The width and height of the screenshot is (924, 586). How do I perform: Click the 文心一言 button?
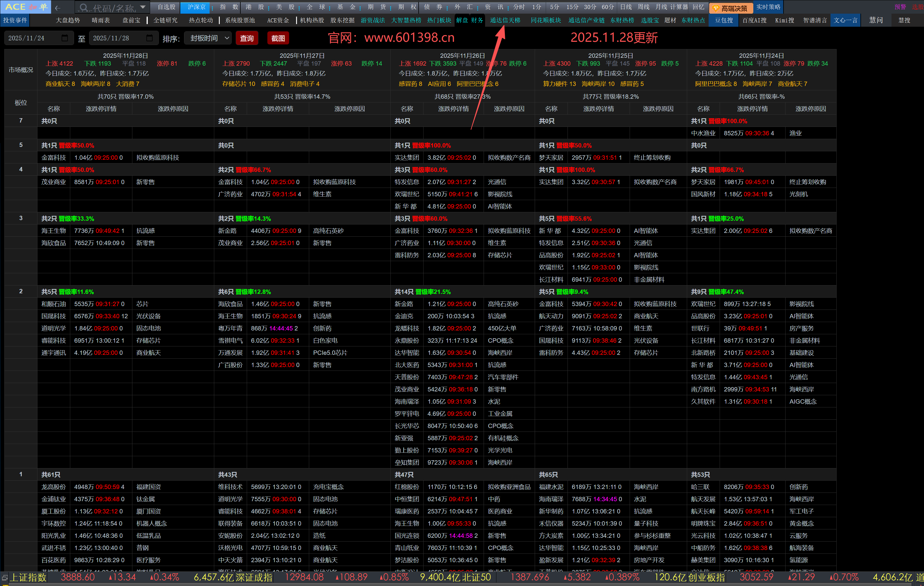click(845, 20)
